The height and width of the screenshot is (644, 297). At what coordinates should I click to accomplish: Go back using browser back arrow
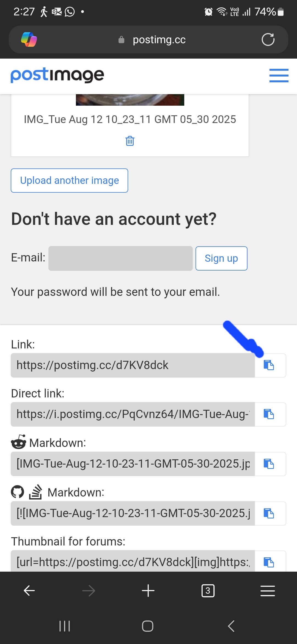[x=29, y=591]
